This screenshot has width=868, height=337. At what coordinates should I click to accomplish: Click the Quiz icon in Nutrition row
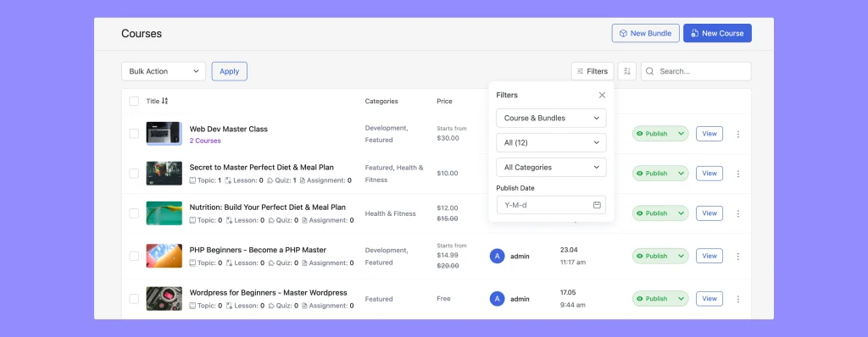(270, 220)
